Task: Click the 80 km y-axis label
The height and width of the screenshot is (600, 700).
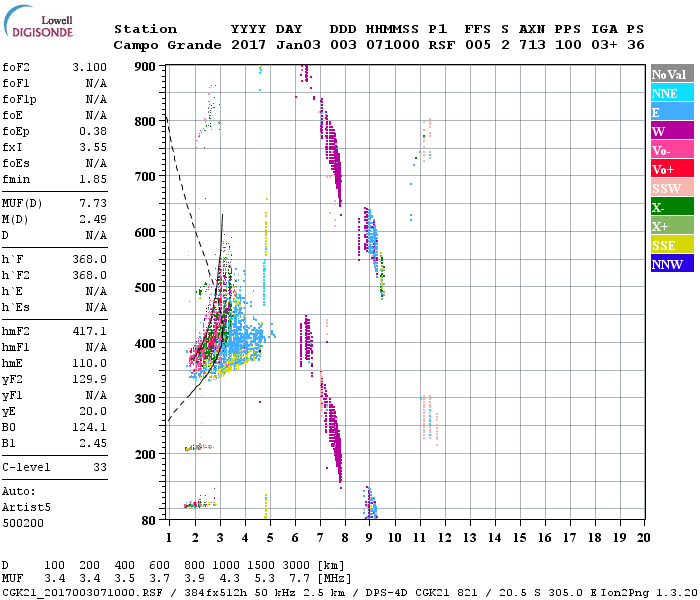Action: point(149,521)
